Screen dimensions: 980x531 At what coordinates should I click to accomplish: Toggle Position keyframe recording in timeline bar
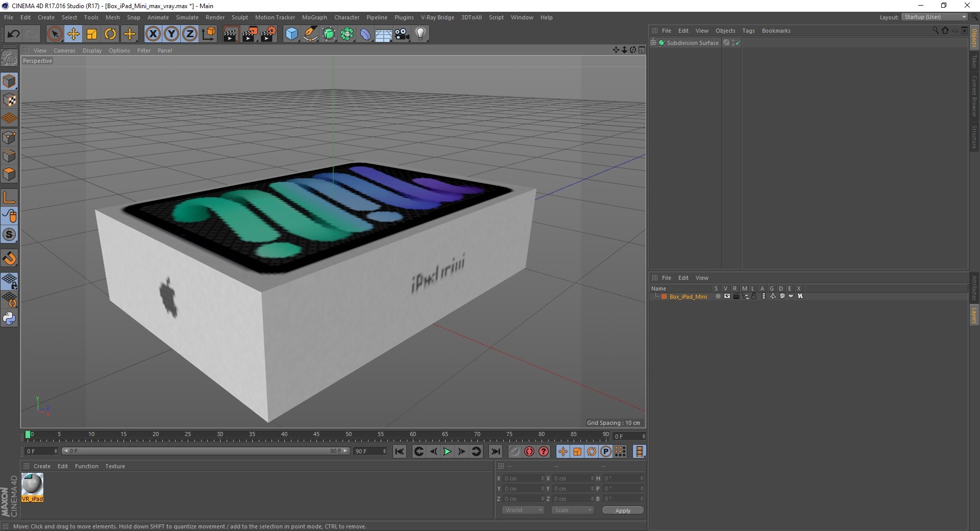point(562,451)
